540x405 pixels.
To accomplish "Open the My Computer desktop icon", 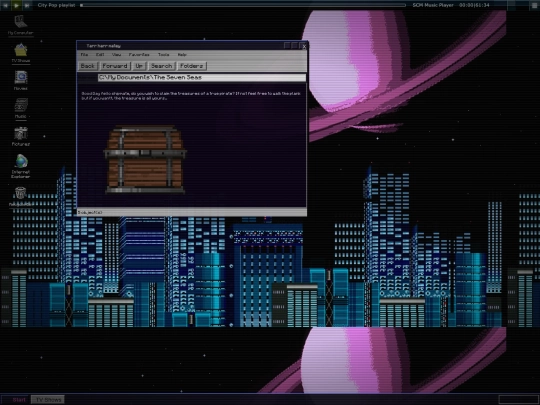I will tap(21, 25).
